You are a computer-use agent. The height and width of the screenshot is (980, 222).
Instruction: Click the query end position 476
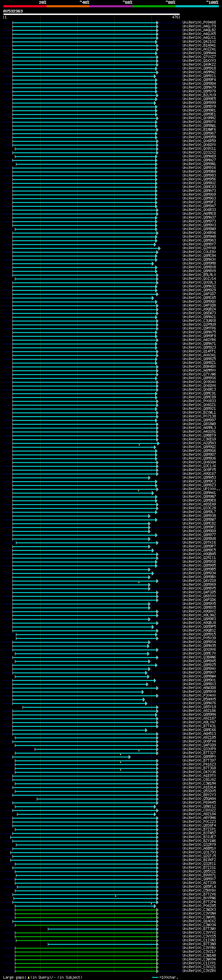point(175,17)
